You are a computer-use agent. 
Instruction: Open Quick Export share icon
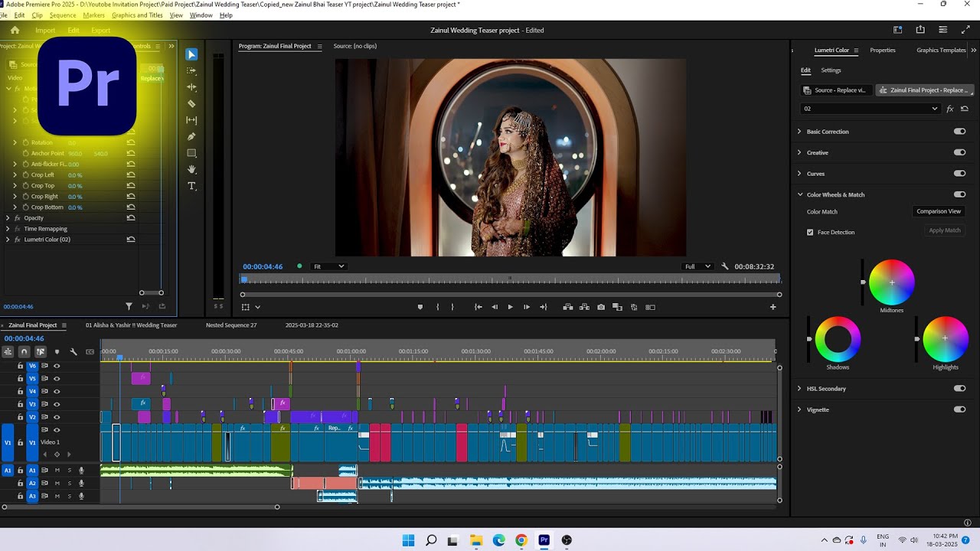tap(920, 30)
